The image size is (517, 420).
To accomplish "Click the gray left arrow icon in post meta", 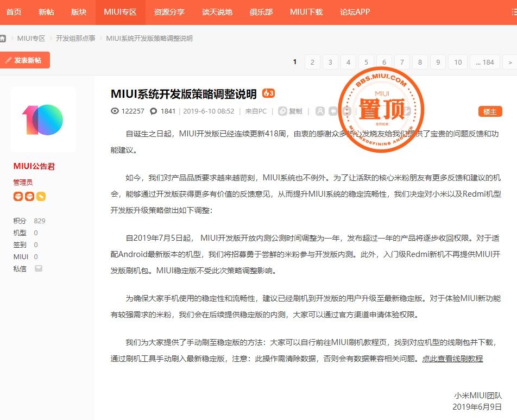I will click(333, 111).
